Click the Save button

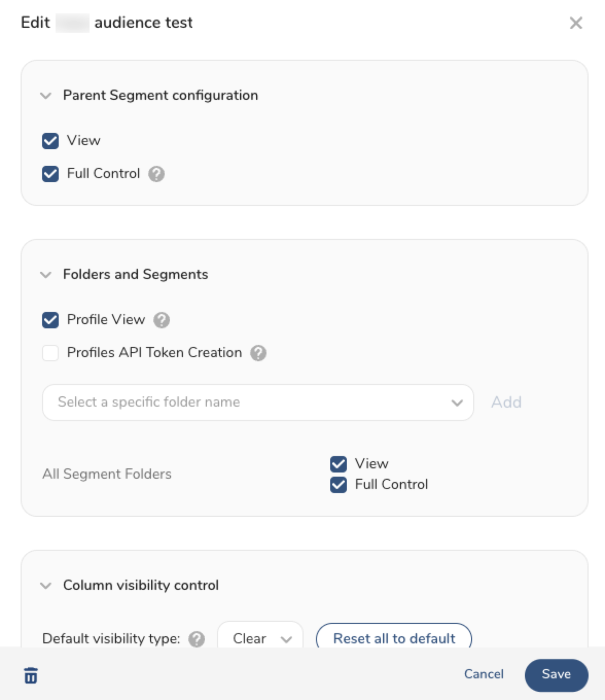[x=556, y=675]
